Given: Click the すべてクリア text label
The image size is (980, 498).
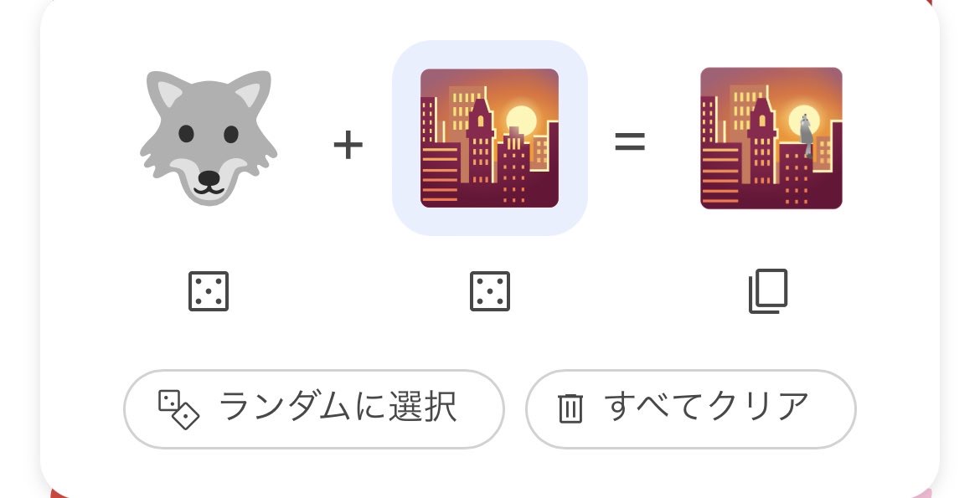Looking at the screenshot, I should [707, 407].
